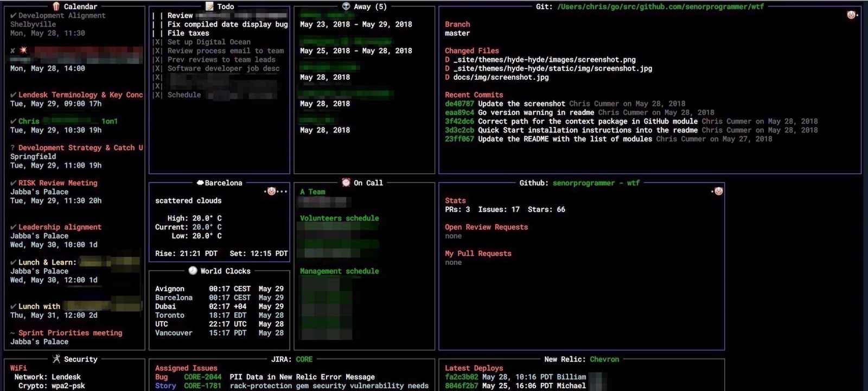The height and width of the screenshot is (391, 868).
Task: Open commit 23ff067 Update the README
Action: pos(608,139)
